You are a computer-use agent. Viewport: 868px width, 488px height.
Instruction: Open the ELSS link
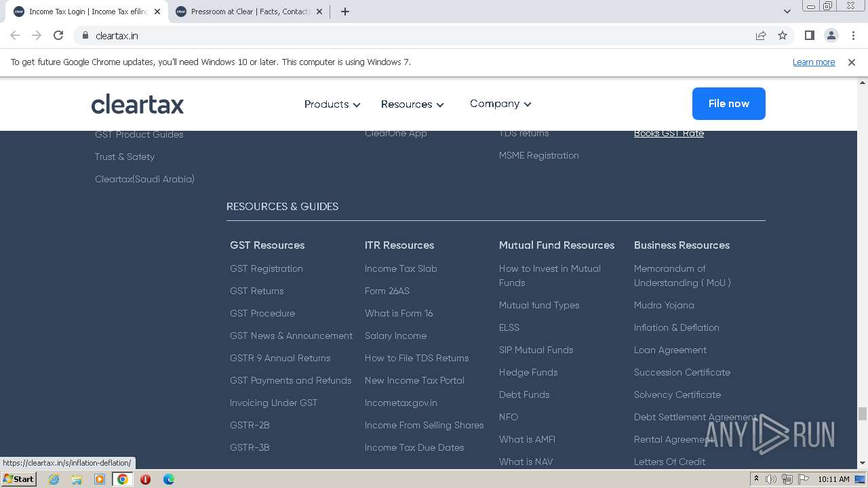coord(509,327)
